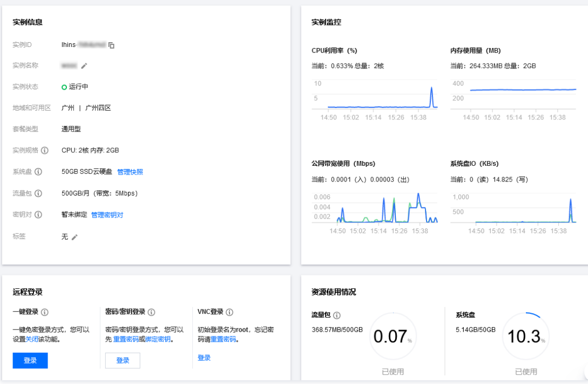Select the text 5.14GB/50GB
588x384 pixels.
pos(476,329)
